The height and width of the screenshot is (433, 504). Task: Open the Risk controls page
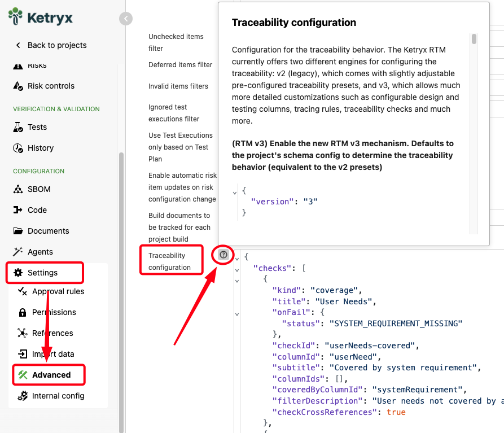pyautogui.click(x=51, y=86)
